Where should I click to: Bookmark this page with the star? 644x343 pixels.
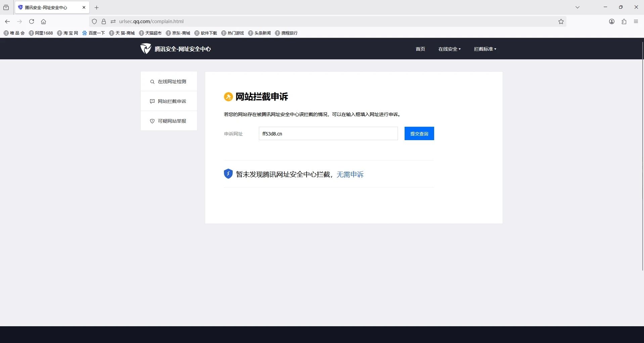tap(561, 21)
